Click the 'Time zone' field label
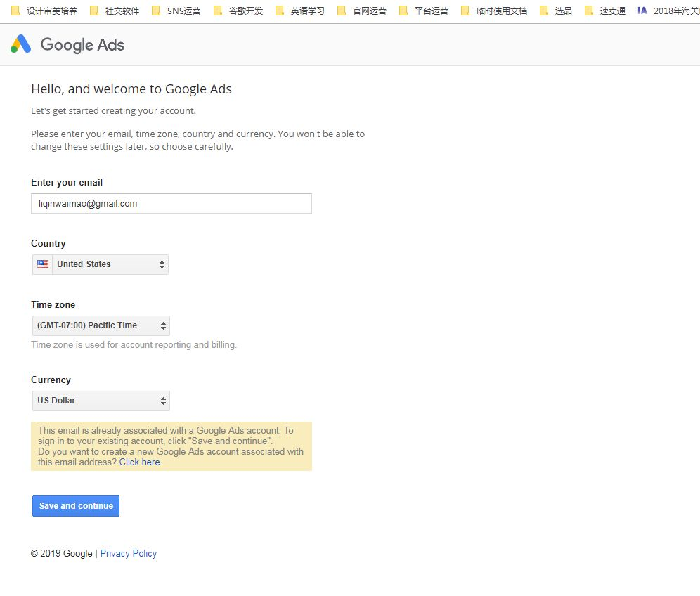 pos(53,304)
